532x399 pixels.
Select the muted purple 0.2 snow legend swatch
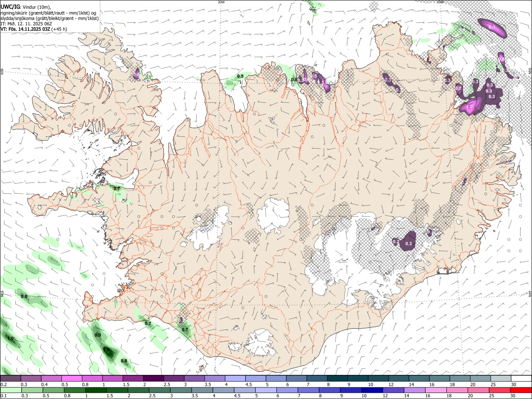pyautogui.click(x=10, y=379)
